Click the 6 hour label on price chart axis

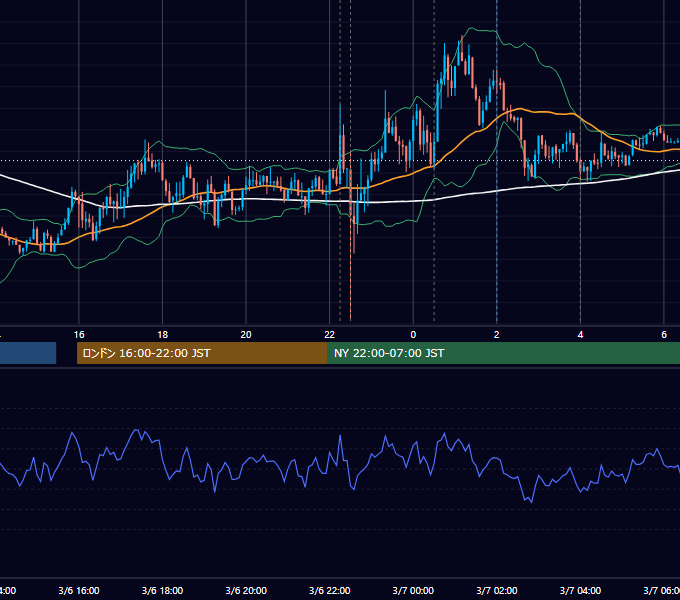point(664,335)
